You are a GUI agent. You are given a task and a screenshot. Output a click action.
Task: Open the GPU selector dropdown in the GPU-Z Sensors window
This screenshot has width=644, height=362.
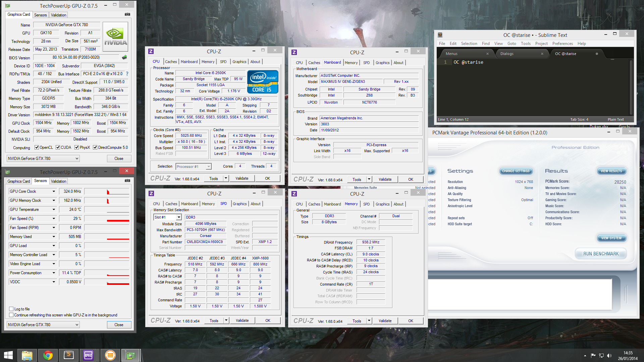click(43, 325)
